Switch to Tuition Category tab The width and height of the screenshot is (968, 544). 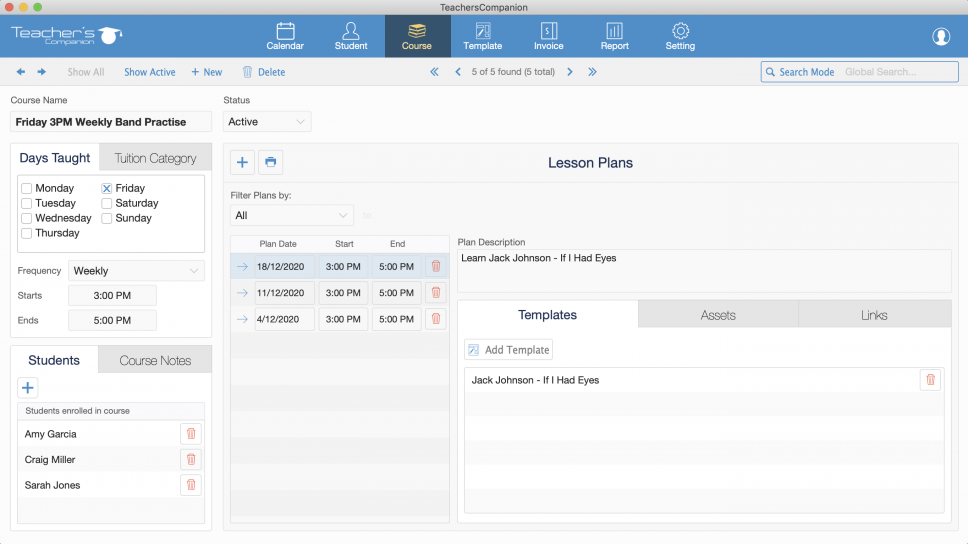(x=156, y=158)
